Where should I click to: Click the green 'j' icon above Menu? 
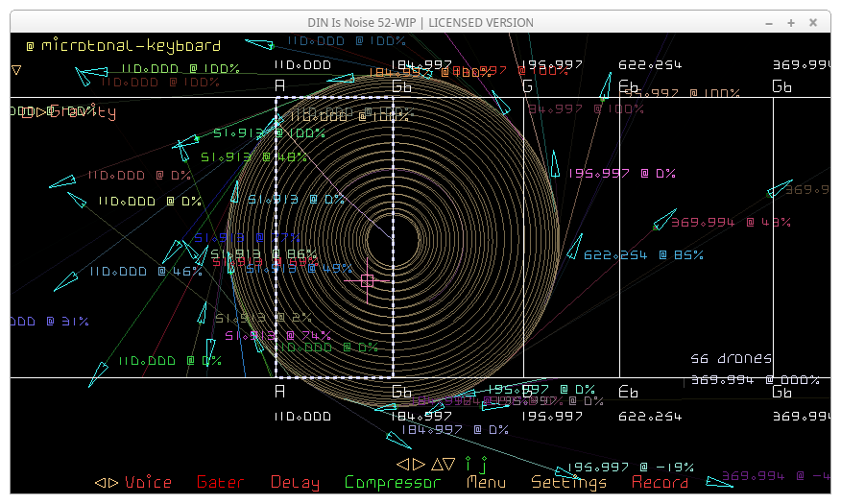[x=484, y=465]
